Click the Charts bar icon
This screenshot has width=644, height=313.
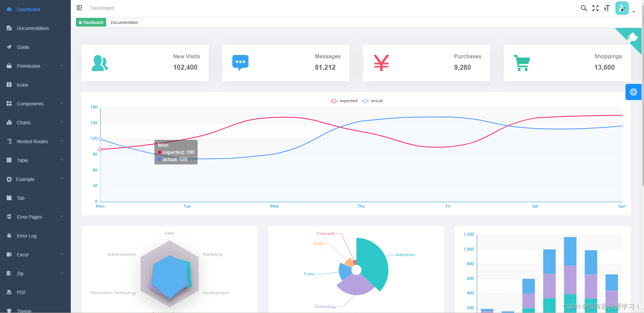(9, 123)
